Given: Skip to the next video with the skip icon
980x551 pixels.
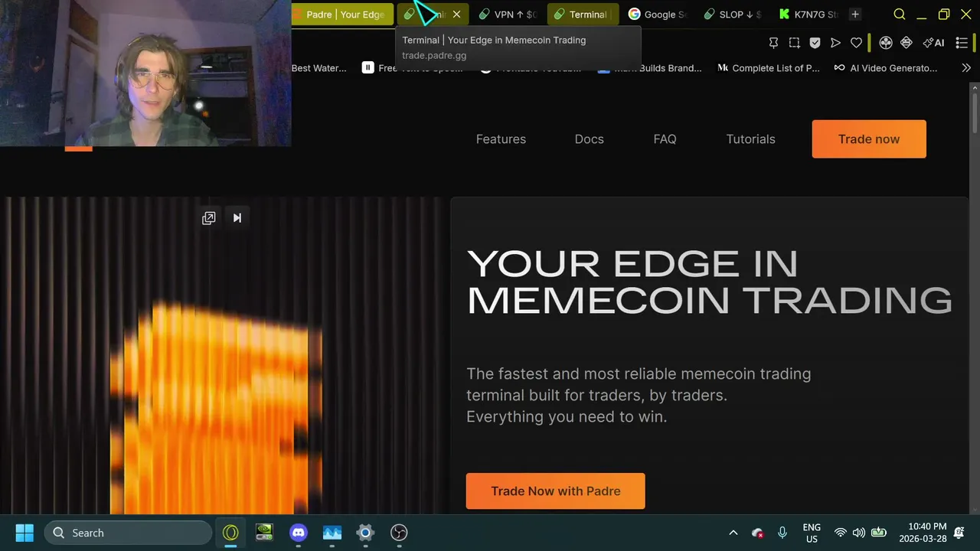Looking at the screenshot, I should (x=237, y=218).
